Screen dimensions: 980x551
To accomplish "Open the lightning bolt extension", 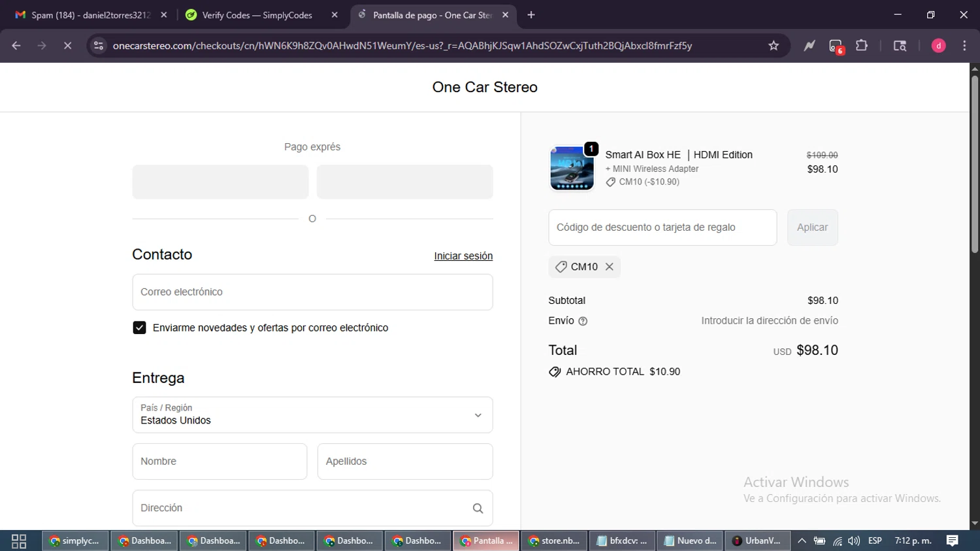I will click(x=809, y=46).
